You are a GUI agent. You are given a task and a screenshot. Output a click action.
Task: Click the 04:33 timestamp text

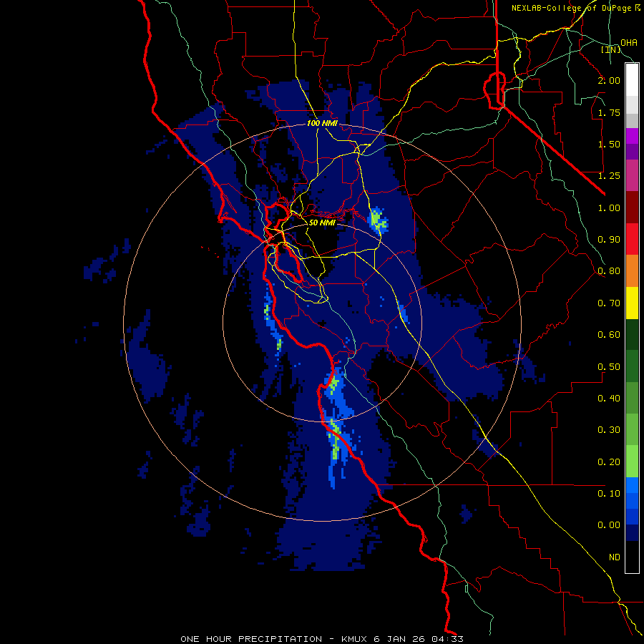pyautogui.click(x=448, y=639)
